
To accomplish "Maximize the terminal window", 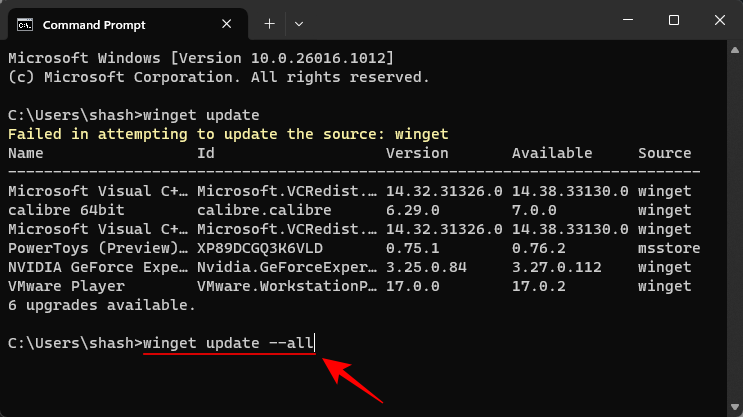I will (674, 21).
